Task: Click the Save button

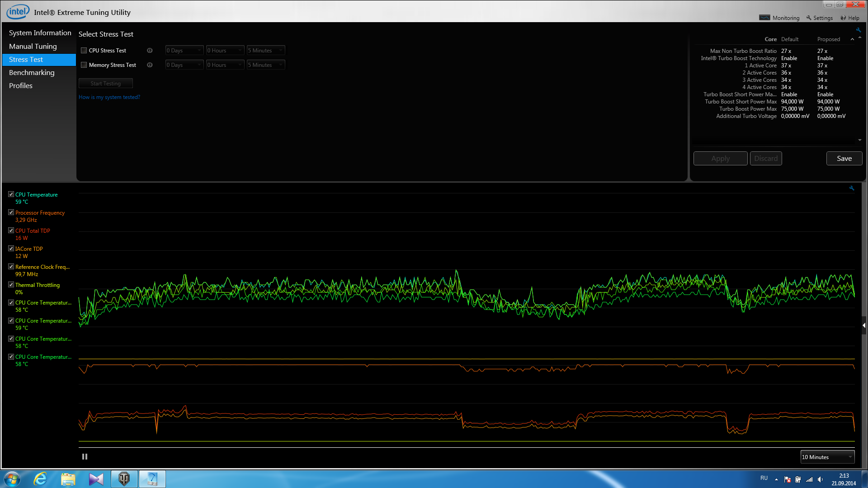Action: pyautogui.click(x=844, y=159)
